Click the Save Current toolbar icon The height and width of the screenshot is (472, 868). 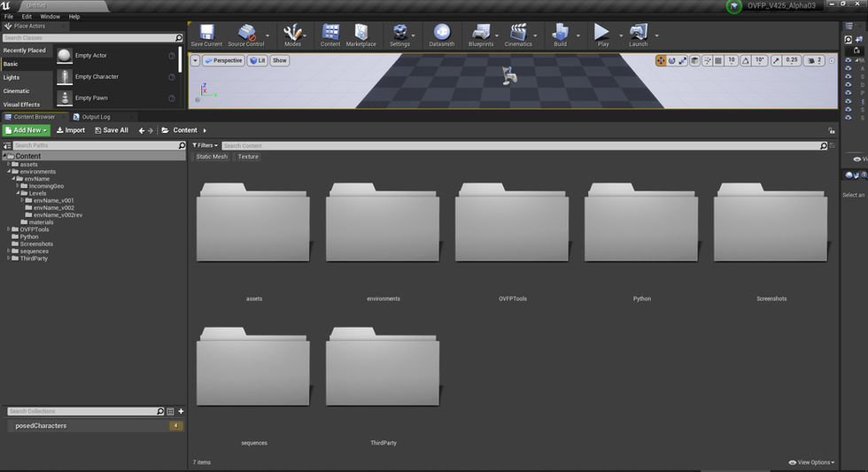pos(207,32)
